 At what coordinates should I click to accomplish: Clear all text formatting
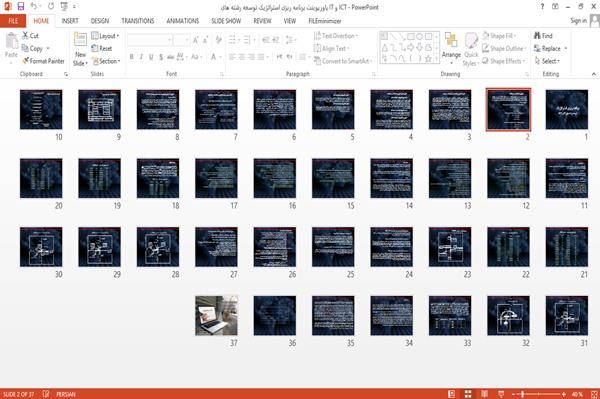click(x=218, y=39)
